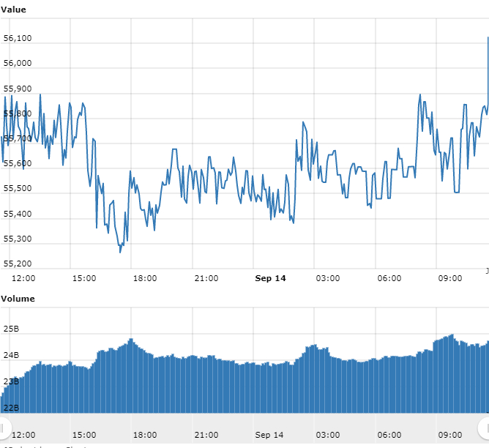Click the 12:00 label below the Value chart
The width and height of the screenshot is (489, 448).
click(x=23, y=278)
